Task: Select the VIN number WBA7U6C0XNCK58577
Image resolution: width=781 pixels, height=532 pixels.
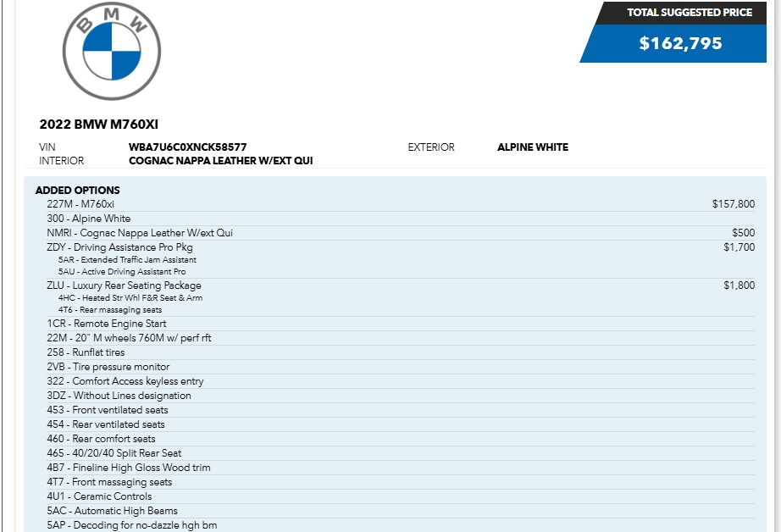Action: pos(188,147)
